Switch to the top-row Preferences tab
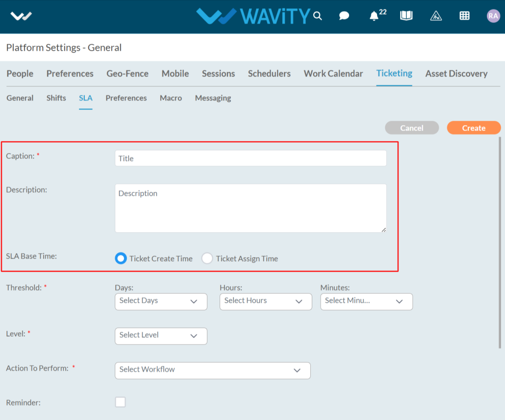This screenshot has width=505, height=420. coord(70,74)
